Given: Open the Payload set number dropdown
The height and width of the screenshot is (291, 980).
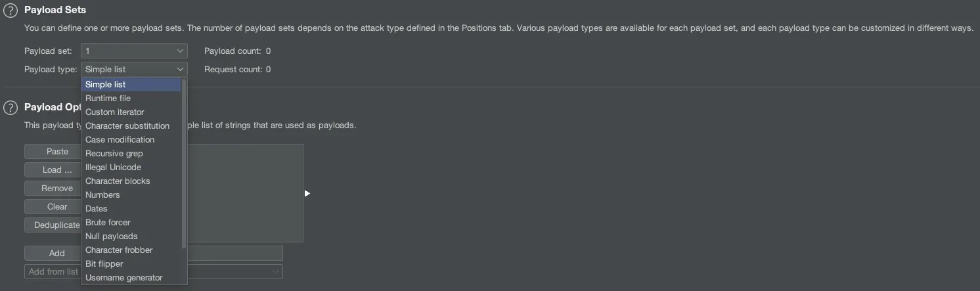Looking at the screenshot, I should click(134, 51).
